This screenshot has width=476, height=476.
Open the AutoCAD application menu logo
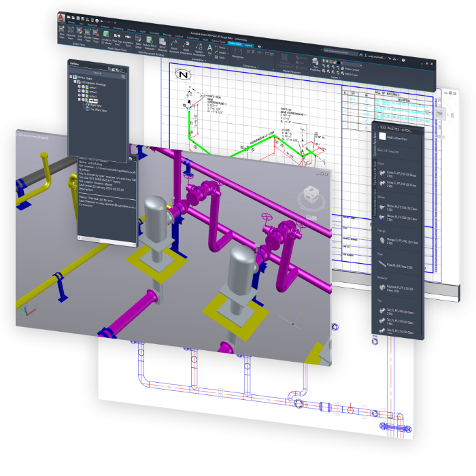(x=61, y=18)
